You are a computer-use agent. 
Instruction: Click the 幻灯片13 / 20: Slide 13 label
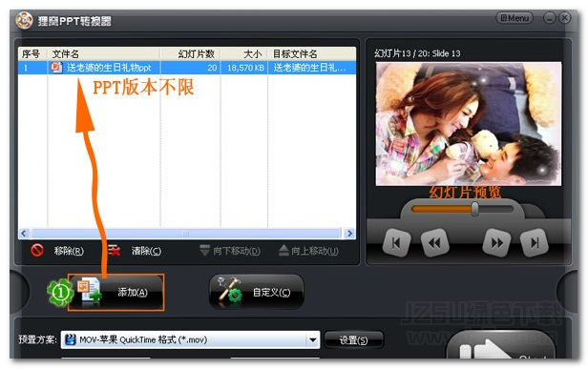point(417,53)
